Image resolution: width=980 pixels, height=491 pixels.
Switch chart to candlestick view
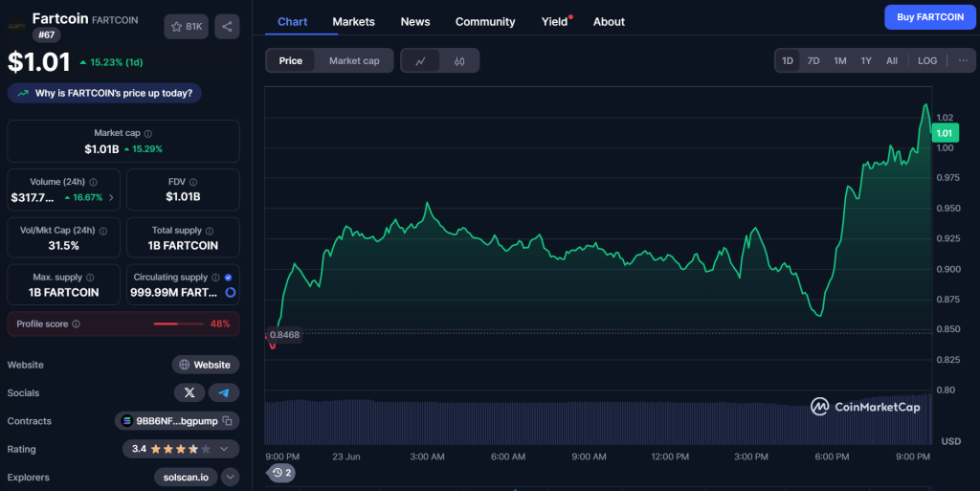coord(459,61)
